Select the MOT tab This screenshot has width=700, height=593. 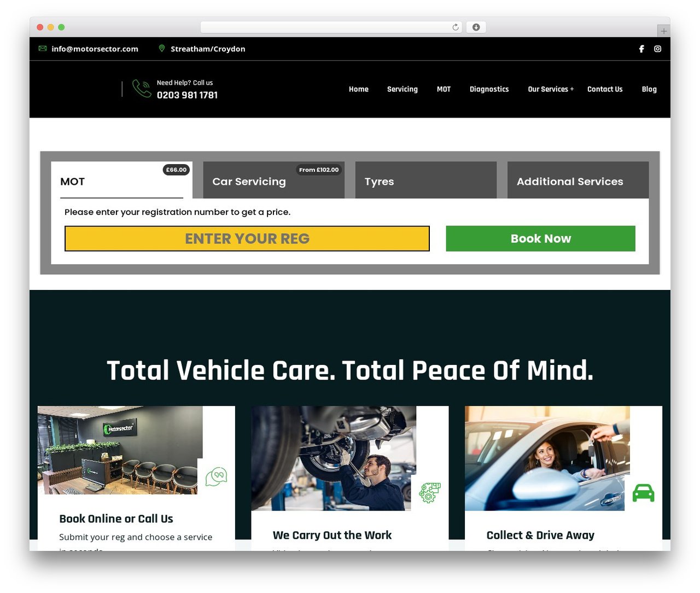click(x=122, y=180)
